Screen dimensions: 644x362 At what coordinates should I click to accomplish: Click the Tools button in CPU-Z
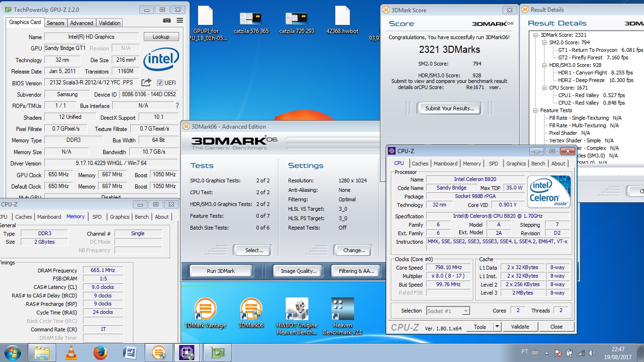pos(480,327)
